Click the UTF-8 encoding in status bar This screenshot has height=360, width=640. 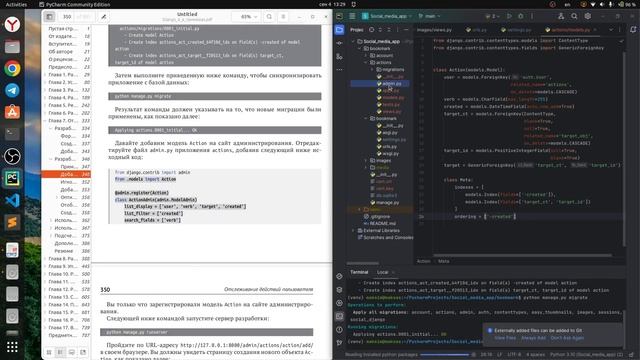[x=514, y=355]
